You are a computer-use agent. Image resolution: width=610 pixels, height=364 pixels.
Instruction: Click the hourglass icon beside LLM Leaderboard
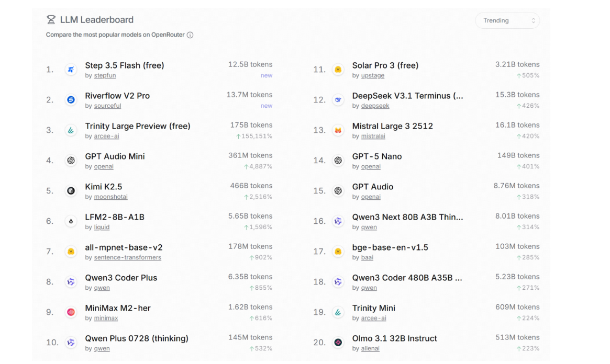[x=51, y=20]
